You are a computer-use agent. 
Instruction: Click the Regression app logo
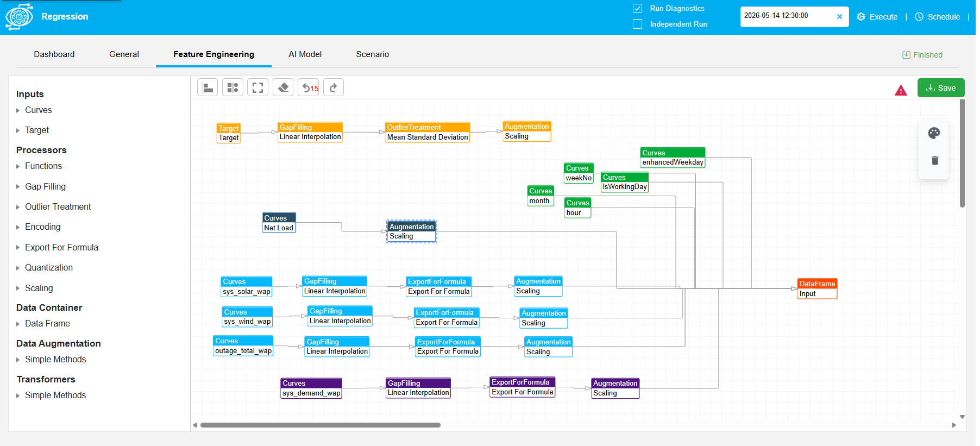coord(19,16)
